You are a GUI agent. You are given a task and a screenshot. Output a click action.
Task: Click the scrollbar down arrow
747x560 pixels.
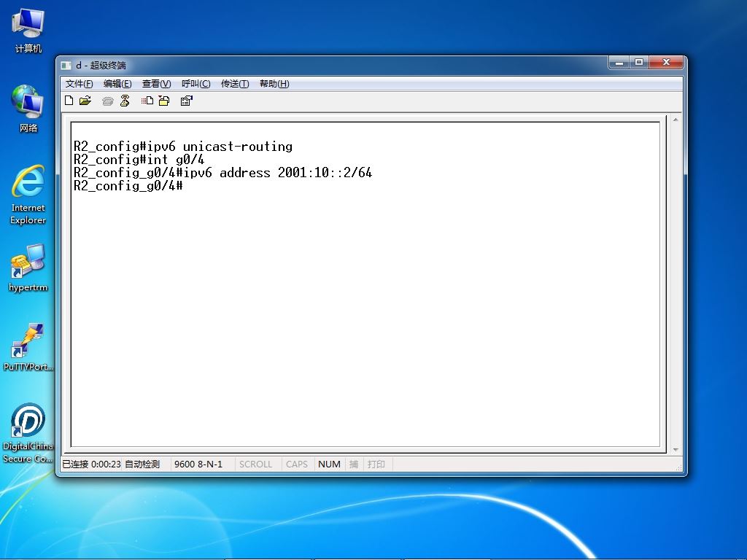tap(676, 449)
